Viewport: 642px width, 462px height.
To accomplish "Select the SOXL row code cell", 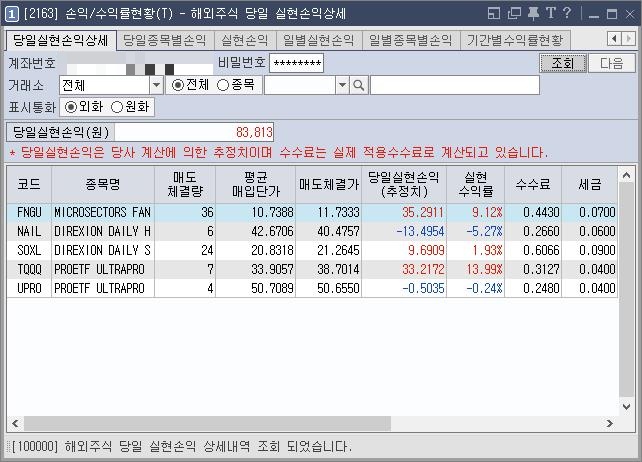I will point(29,250).
